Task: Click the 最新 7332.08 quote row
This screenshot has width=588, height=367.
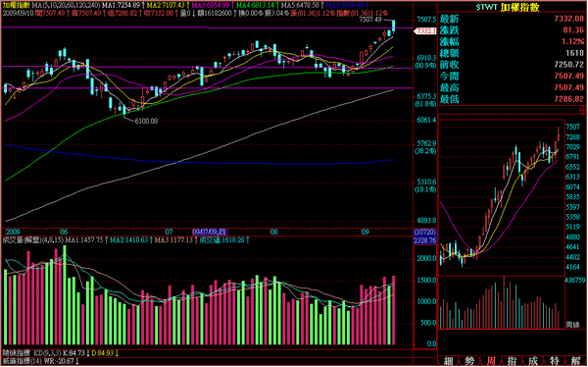Action: click(x=512, y=19)
